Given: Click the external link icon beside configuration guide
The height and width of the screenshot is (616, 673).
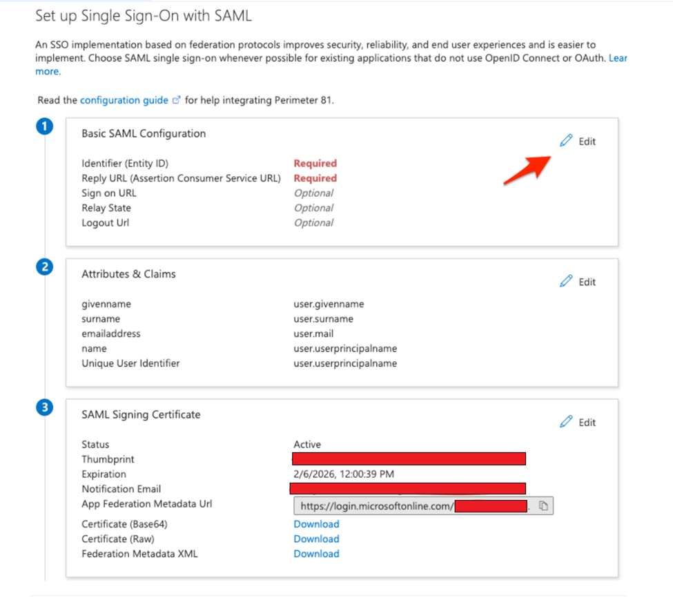Looking at the screenshot, I should coord(177,100).
